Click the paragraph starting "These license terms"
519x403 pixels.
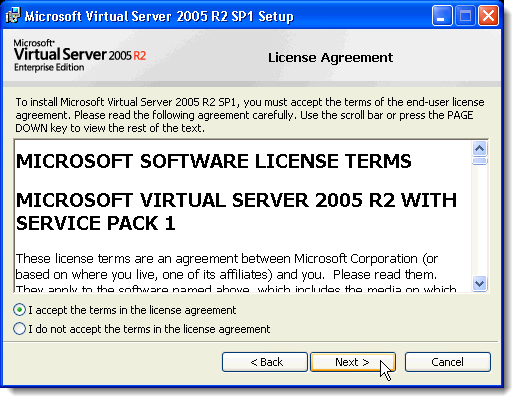tap(236, 272)
